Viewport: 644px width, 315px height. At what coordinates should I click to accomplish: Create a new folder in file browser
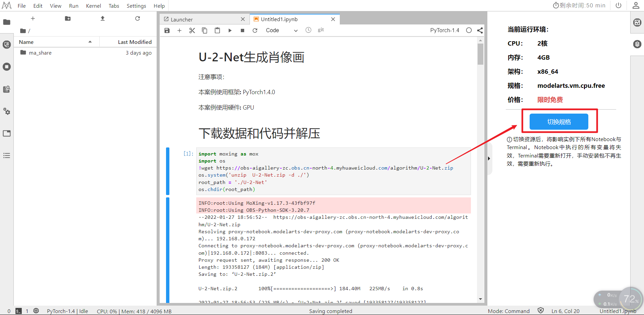(x=68, y=18)
